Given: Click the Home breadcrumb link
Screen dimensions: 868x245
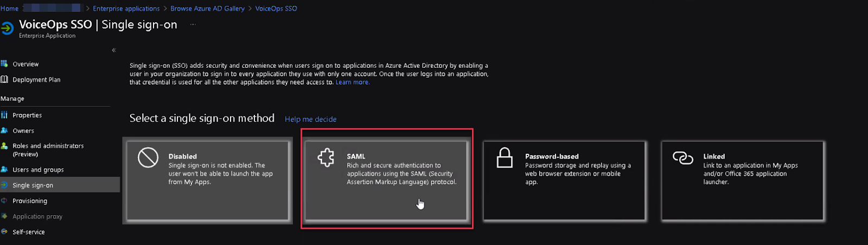Looking at the screenshot, I should click(9, 9).
